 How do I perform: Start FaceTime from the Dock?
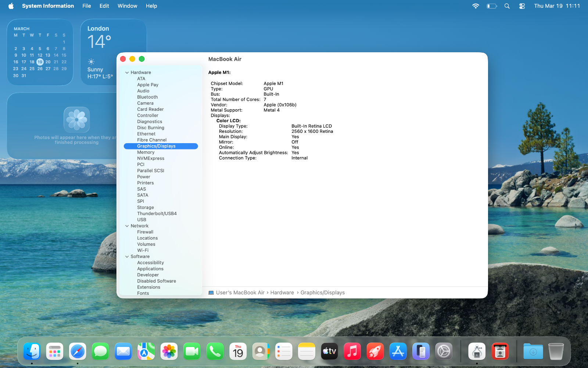[x=192, y=352]
